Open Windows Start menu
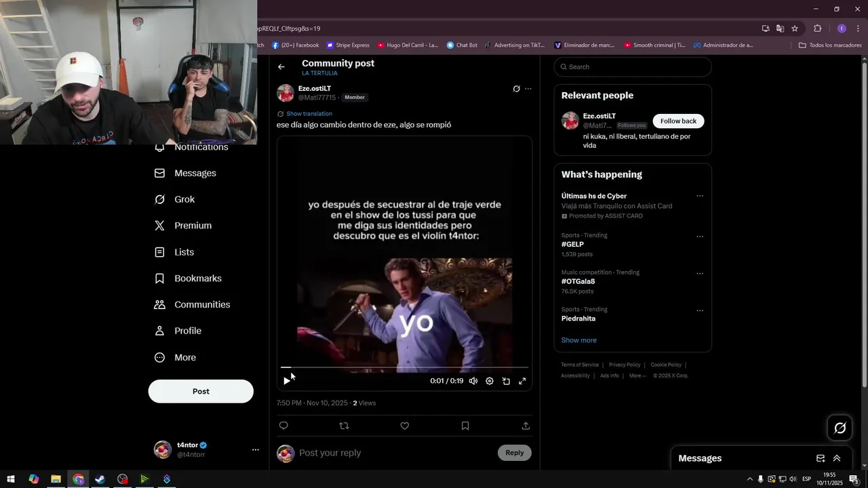 (11, 479)
